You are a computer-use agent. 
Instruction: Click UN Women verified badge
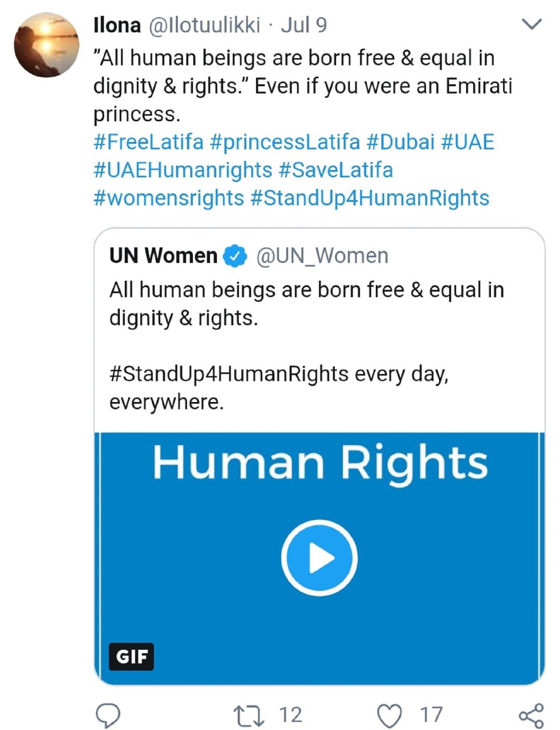point(235,256)
